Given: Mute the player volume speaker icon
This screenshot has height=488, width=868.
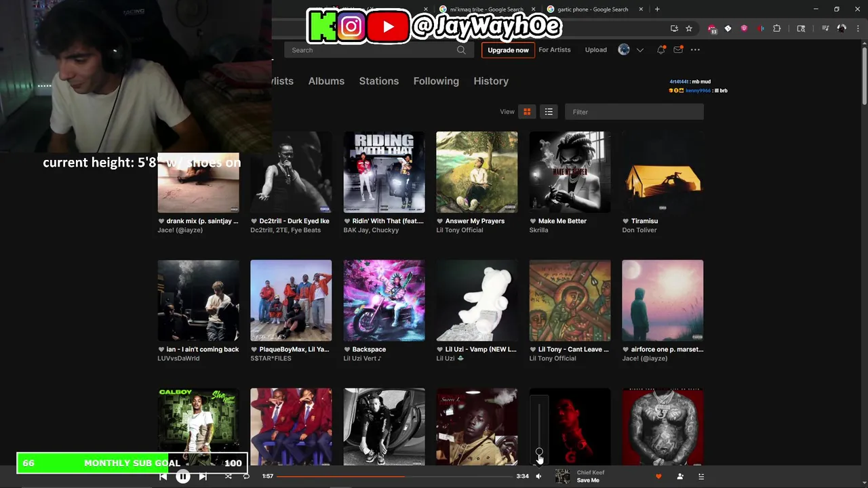Looking at the screenshot, I should click(538, 476).
